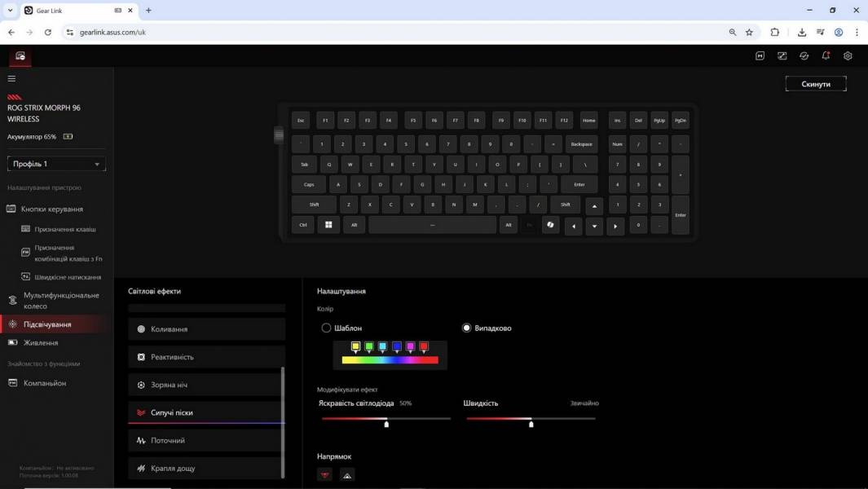Image resolution: width=868 pixels, height=489 pixels.
Task: Open the Chrome tab search chevron
Action: [x=10, y=10]
